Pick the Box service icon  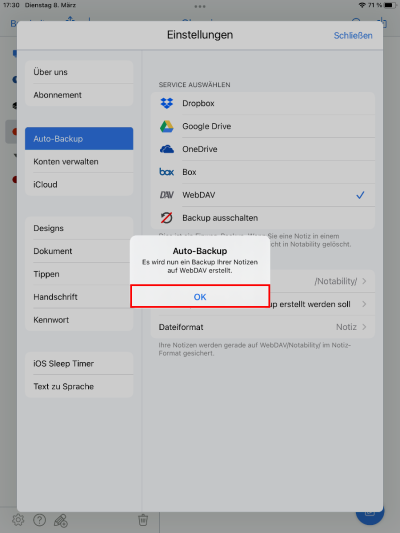point(167,172)
